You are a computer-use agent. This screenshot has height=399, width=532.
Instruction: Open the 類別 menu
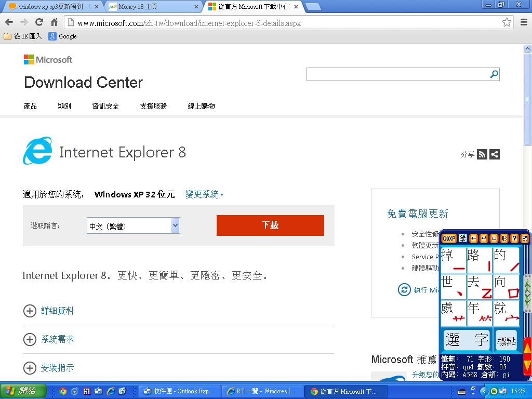(64, 106)
